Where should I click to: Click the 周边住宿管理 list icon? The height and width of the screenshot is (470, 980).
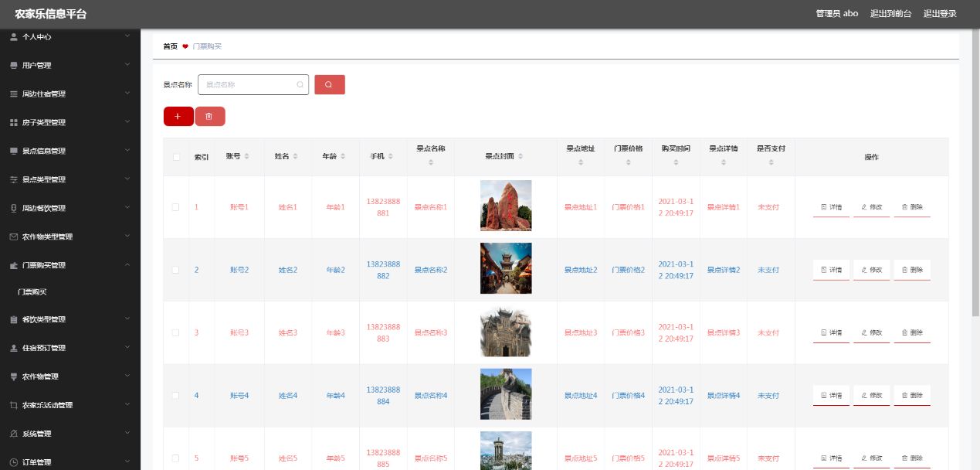tap(13, 94)
